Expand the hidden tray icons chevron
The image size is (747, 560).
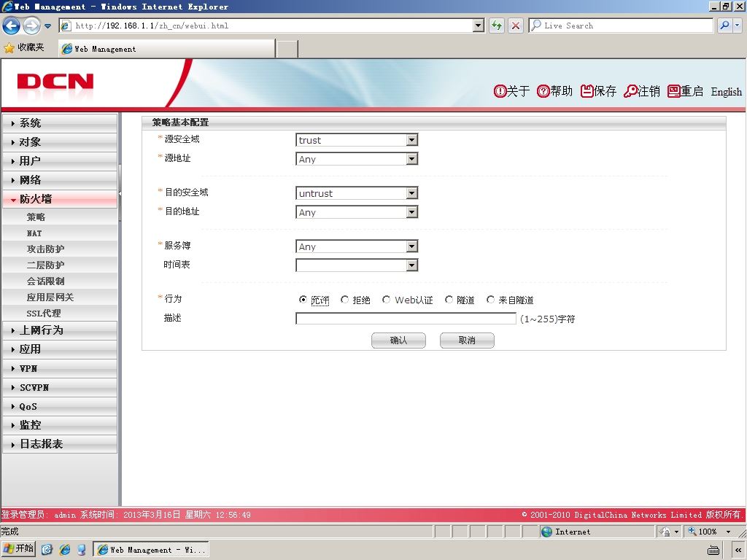738,551
